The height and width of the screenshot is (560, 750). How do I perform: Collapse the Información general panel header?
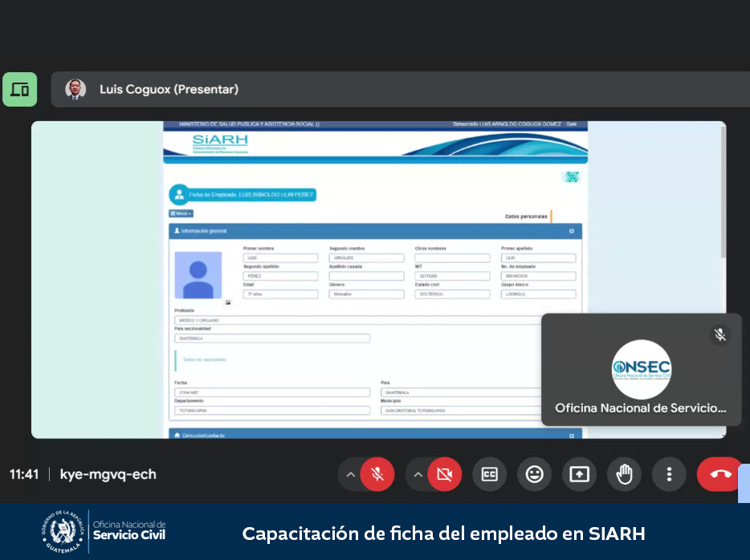click(571, 231)
